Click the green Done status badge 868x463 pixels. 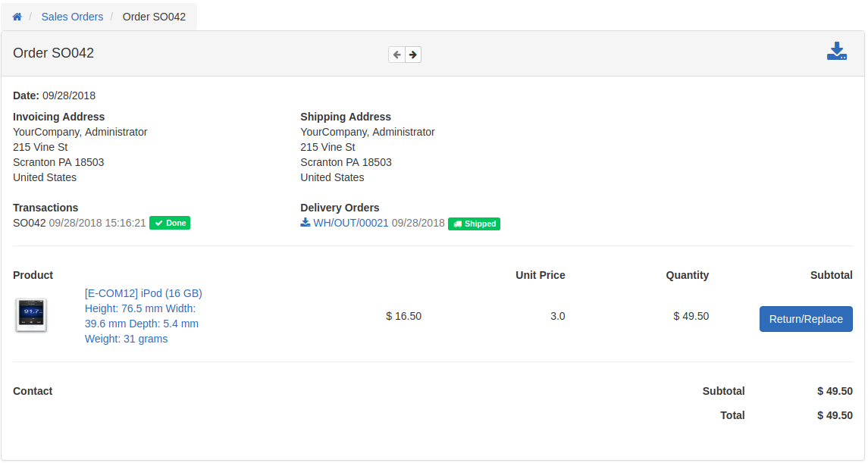(x=170, y=223)
